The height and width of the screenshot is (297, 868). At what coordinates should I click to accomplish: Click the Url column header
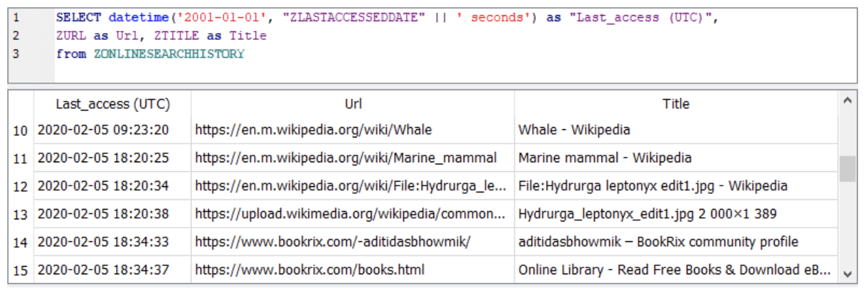[x=353, y=104]
